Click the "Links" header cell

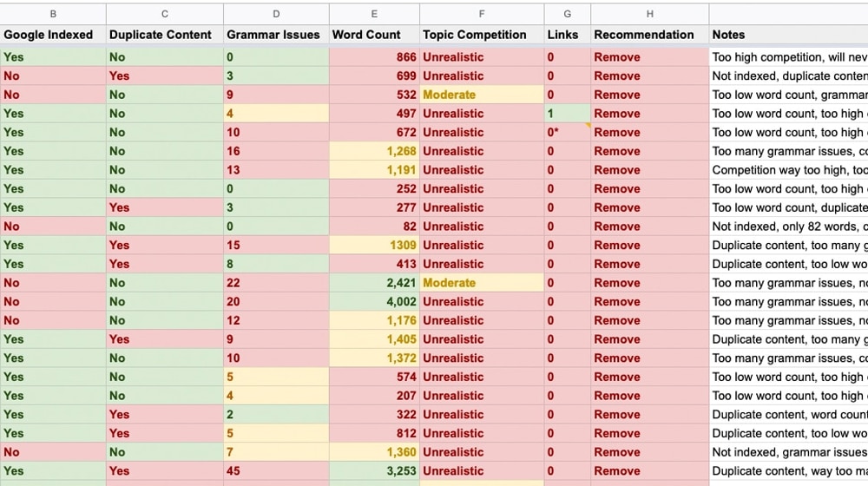(x=568, y=35)
